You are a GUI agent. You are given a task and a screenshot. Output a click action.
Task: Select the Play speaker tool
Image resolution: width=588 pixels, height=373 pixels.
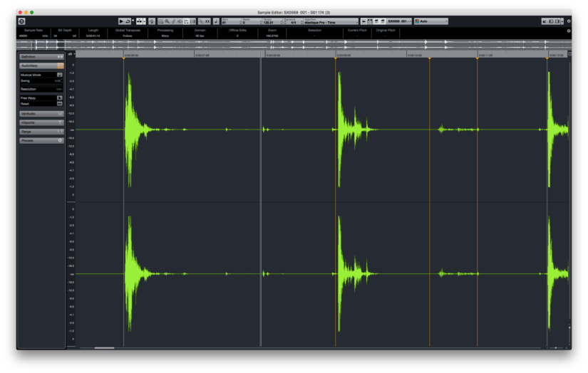(x=180, y=21)
